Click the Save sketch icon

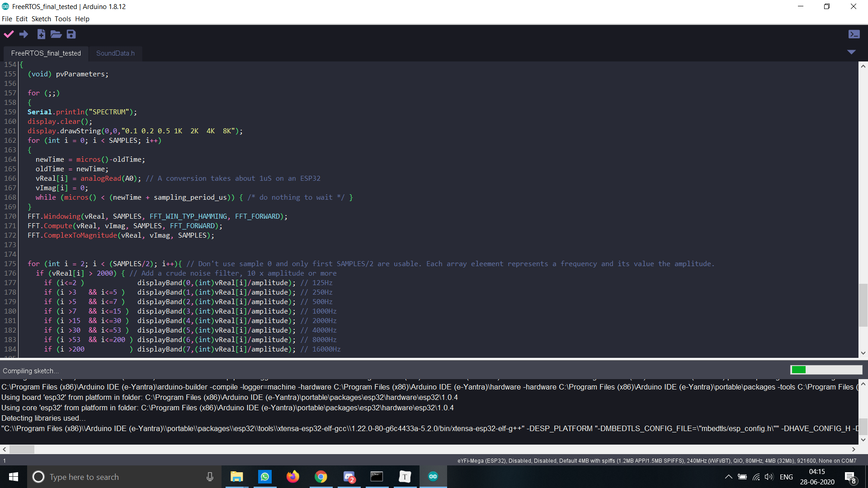[71, 34]
